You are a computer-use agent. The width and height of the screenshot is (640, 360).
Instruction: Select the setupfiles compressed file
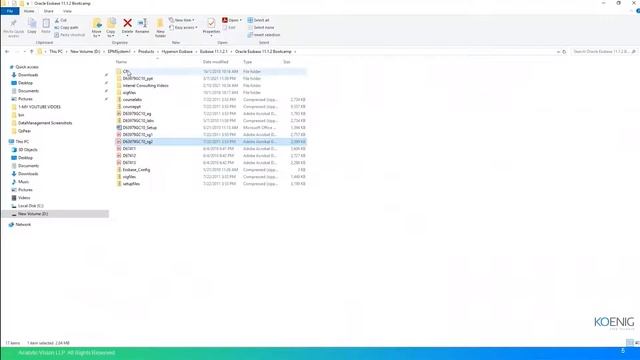(211, 184)
